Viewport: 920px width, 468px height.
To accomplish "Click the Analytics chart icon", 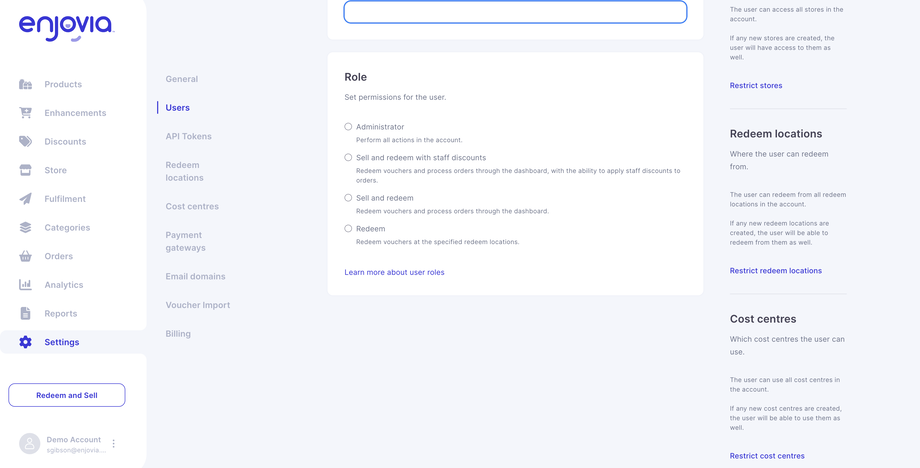I will (x=26, y=285).
